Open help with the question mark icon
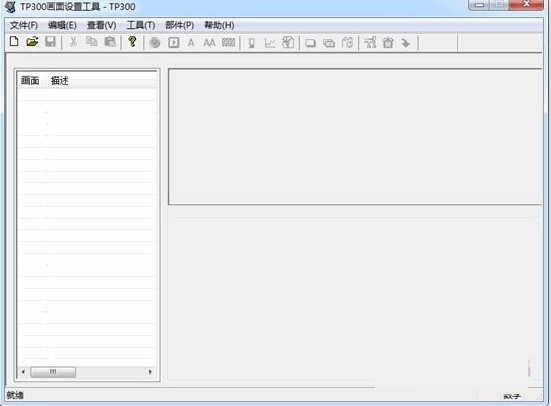Screen dimensions: 551x406 click(132, 42)
